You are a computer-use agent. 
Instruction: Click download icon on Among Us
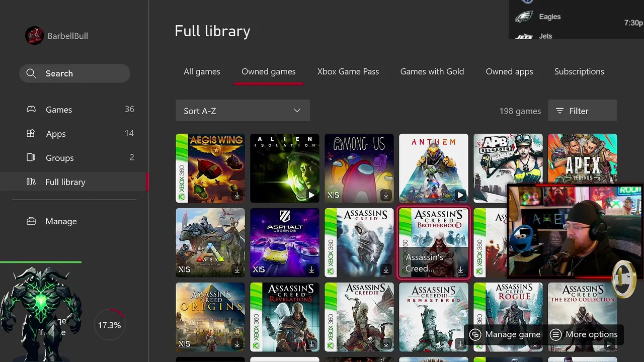pos(386,195)
